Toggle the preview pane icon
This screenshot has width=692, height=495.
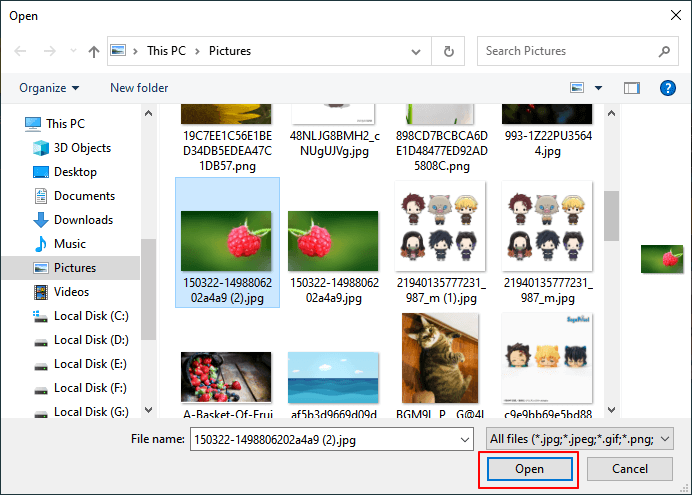click(x=631, y=88)
